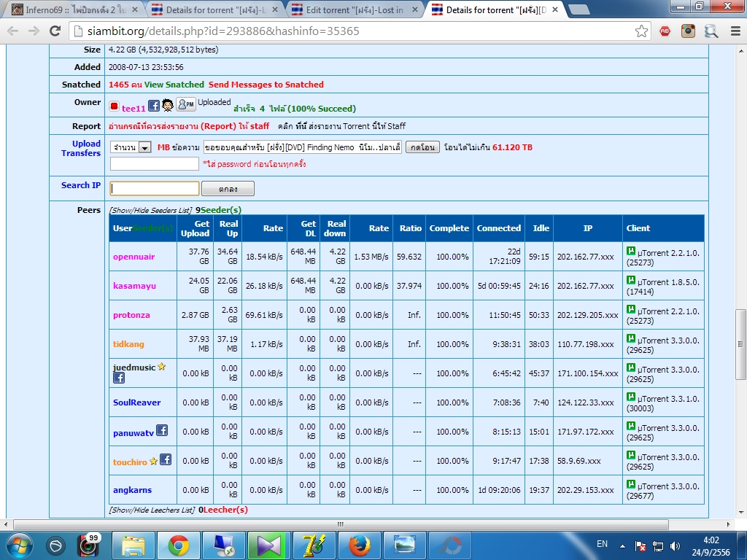The image size is (747, 560).
Task: Switch to the Edit torrent Lost in tab
Action: [x=355, y=9]
